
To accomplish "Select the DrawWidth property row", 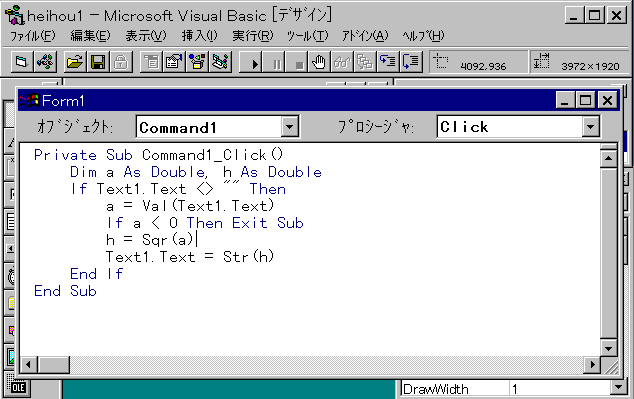I will [x=506, y=389].
